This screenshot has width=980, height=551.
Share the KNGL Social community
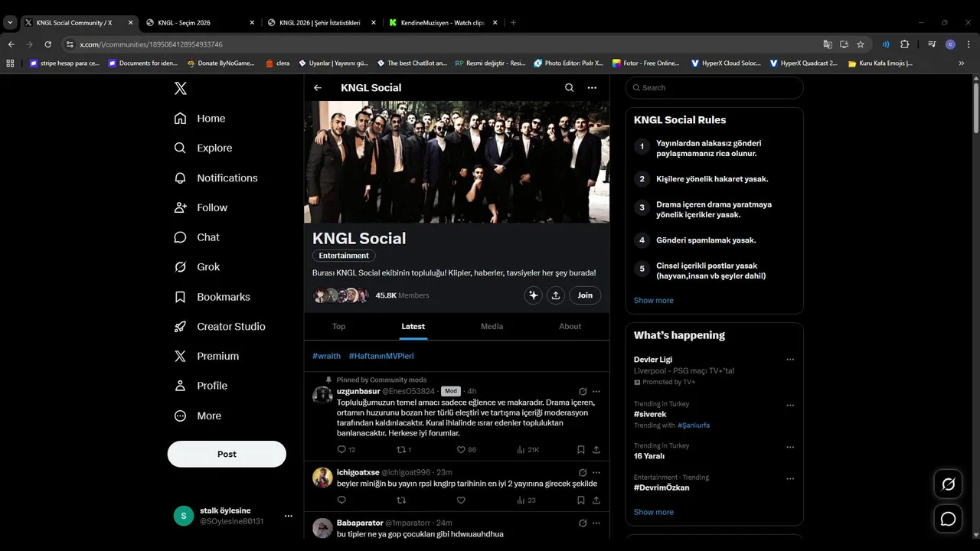coord(556,295)
